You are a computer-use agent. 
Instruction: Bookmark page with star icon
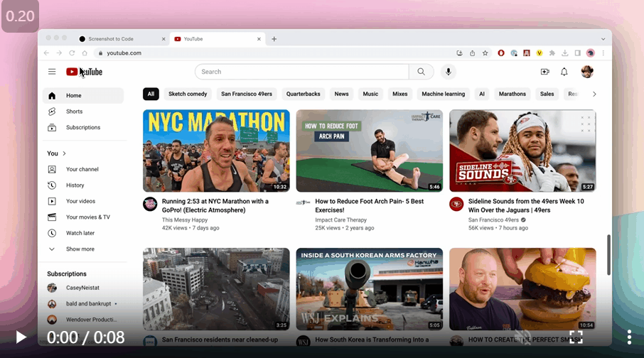point(485,53)
